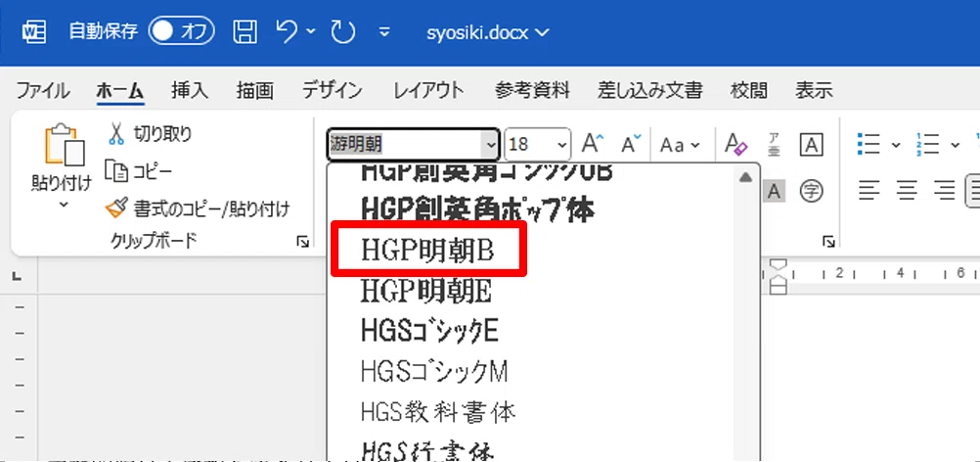Redo the last action
Viewport: 980px width, 462px height.
(x=342, y=32)
